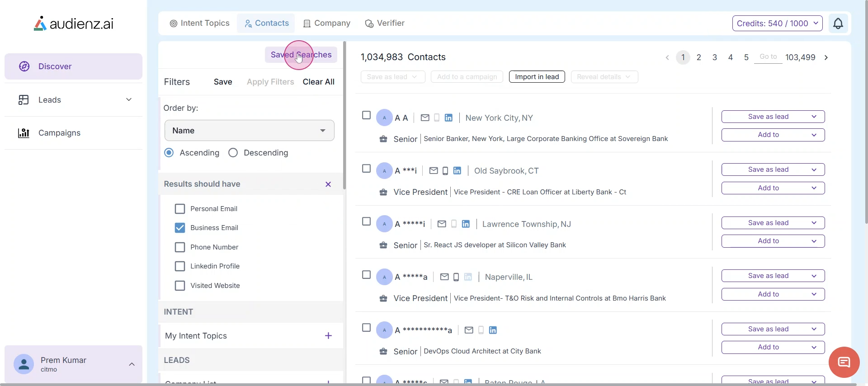This screenshot has width=868, height=386.
Task: Click the Go to page input field
Action: (769, 57)
